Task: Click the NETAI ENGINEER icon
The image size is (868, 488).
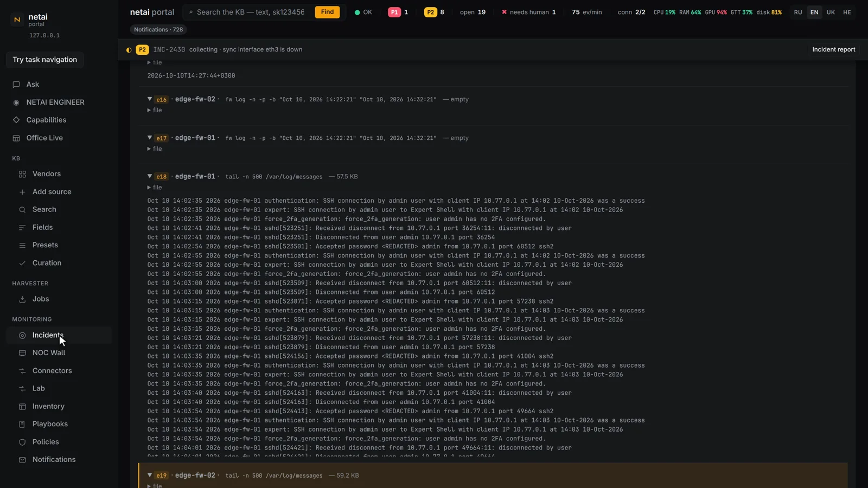Action: pyautogui.click(x=16, y=102)
